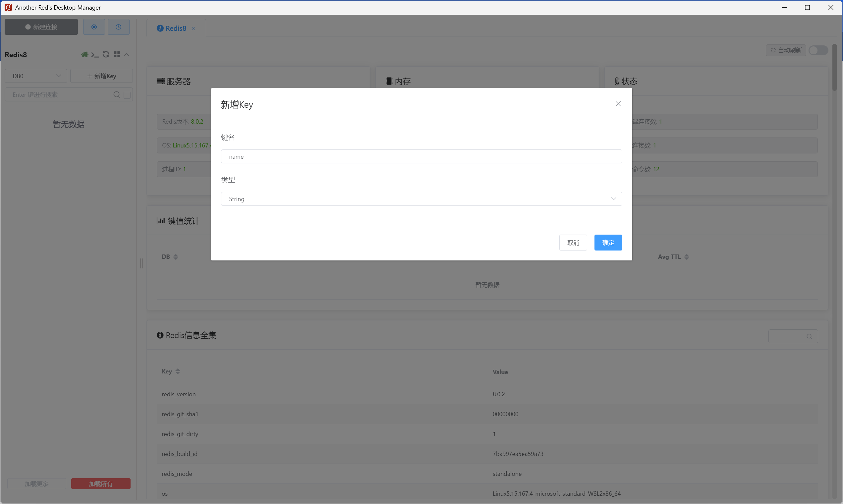Click the refresh icon beside Redis8
The width and height of the screenshot is (843, 504).
coord(106,55)
